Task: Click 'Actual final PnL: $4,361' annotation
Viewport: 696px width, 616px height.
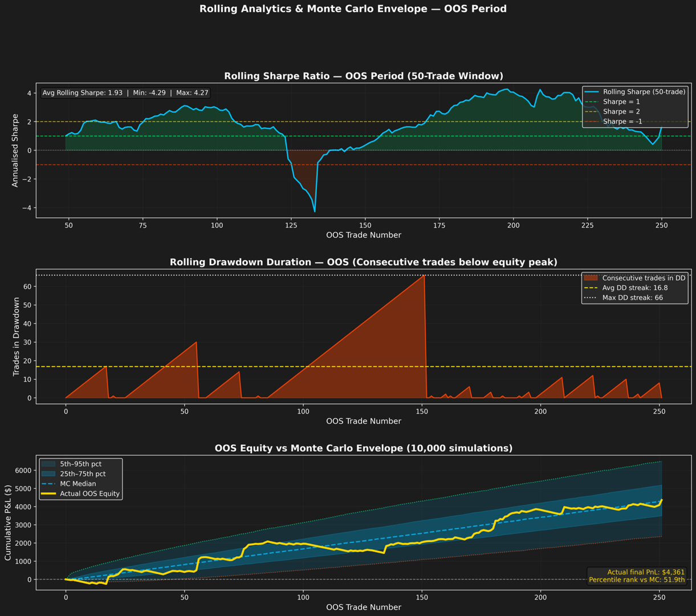Action: pos(646,572)
